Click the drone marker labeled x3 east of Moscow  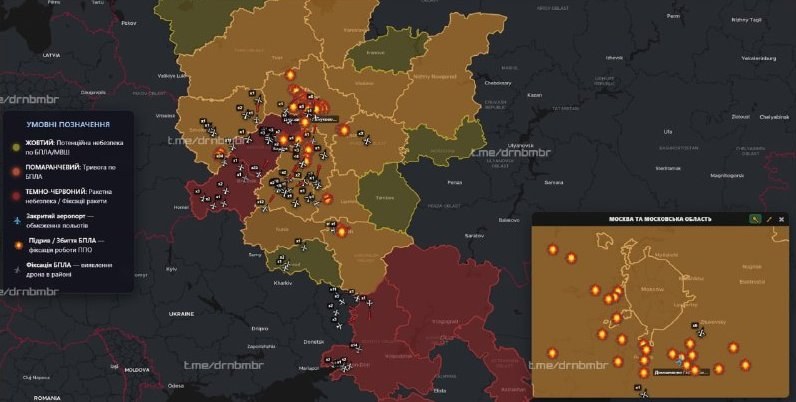[x=367, y=140]
